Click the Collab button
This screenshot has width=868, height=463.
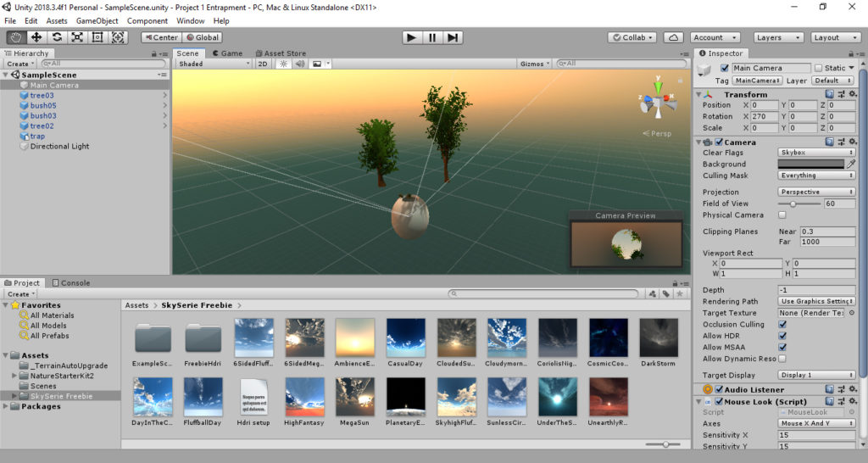(632, 37)
